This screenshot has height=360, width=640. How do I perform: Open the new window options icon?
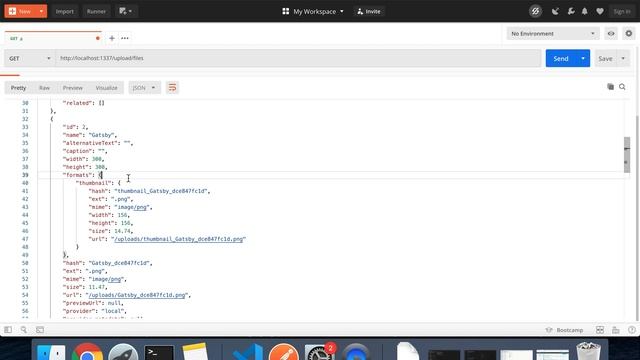click(x=125, y=11)
